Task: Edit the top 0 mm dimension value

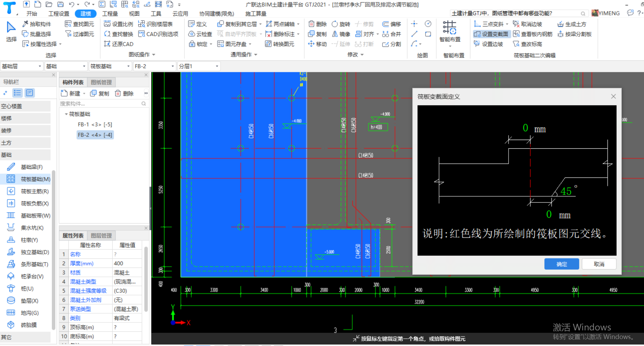Action: tap(525, 128)
